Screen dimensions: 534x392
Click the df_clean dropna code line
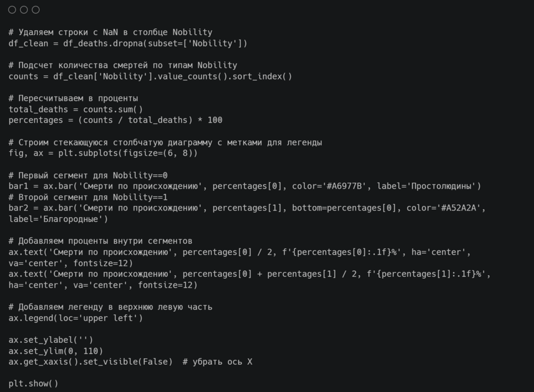tap(128, 43)
